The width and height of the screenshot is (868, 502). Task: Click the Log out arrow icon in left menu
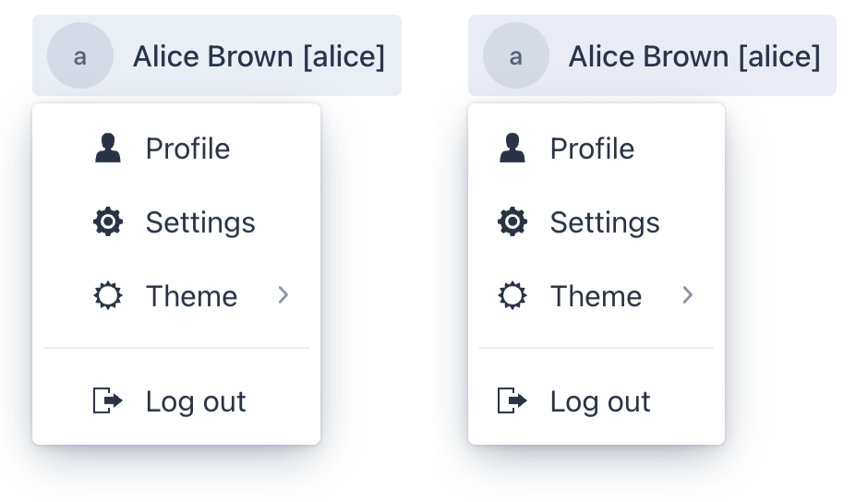click(x=108, y=401)
